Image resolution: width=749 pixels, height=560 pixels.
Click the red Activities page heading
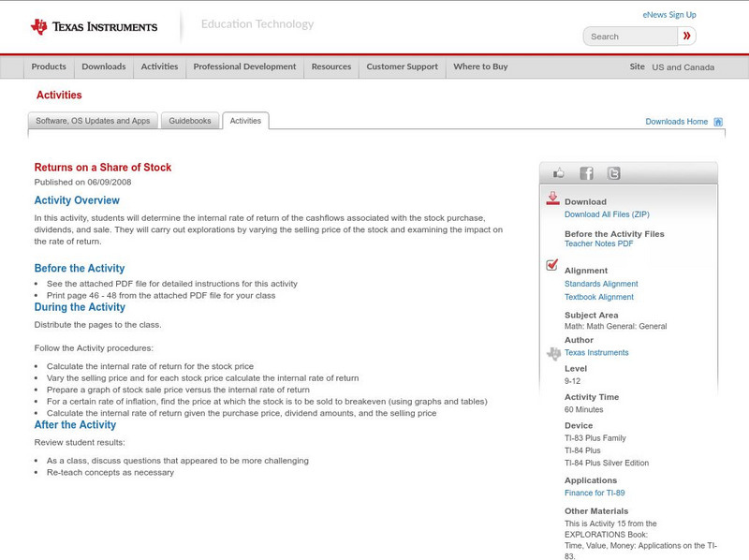[x=59, y=96]
